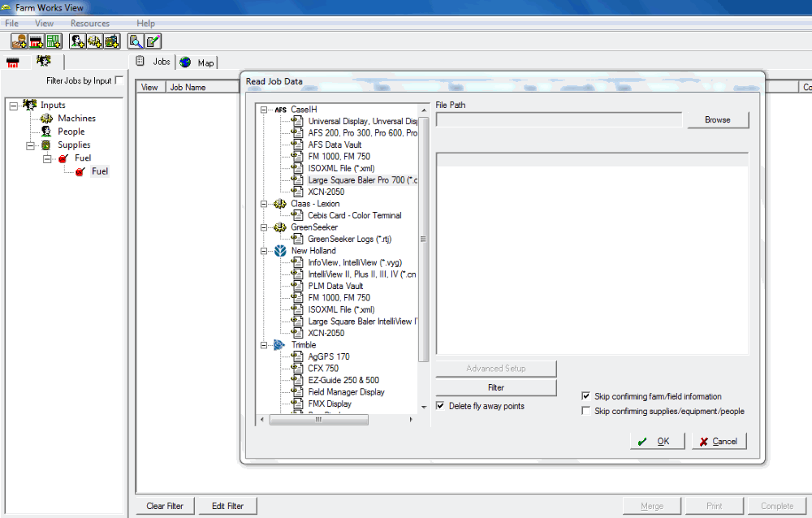This screenshot has width=812, height=518.
Task: Click the device tree horizontal scrollbar thumb
Action: (x=319, y=420)
